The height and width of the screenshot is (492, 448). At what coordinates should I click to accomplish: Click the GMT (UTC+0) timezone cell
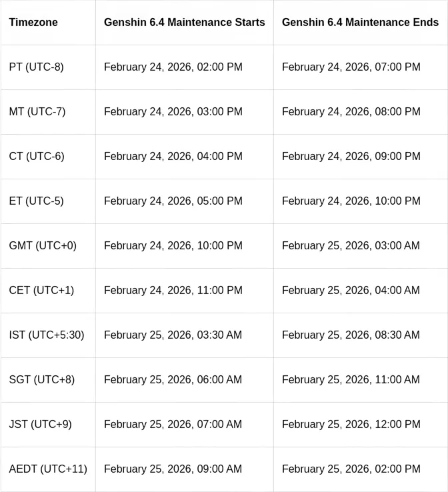point(43,246)
